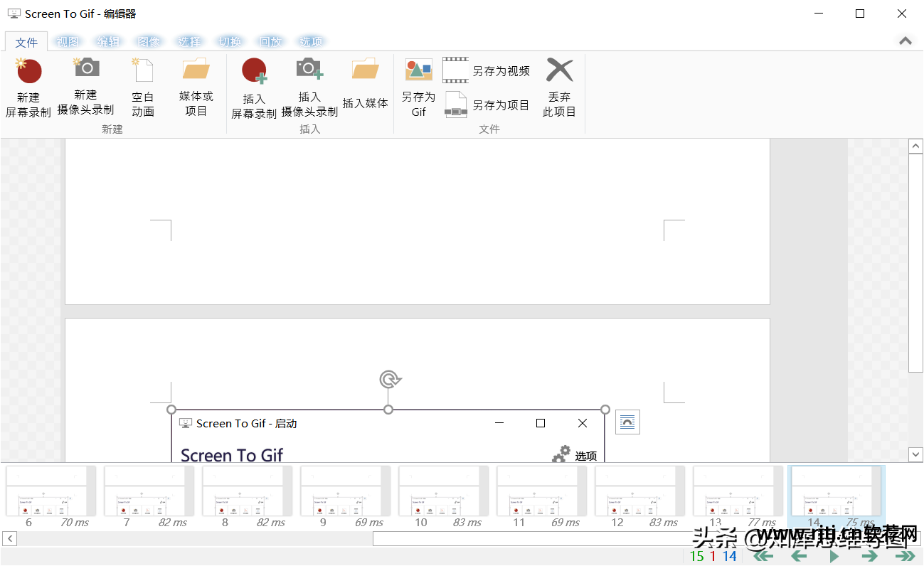Click the 'Screen To Gif - 启动' embedded title text
The image size is (924, 566).
pos(247,423)
